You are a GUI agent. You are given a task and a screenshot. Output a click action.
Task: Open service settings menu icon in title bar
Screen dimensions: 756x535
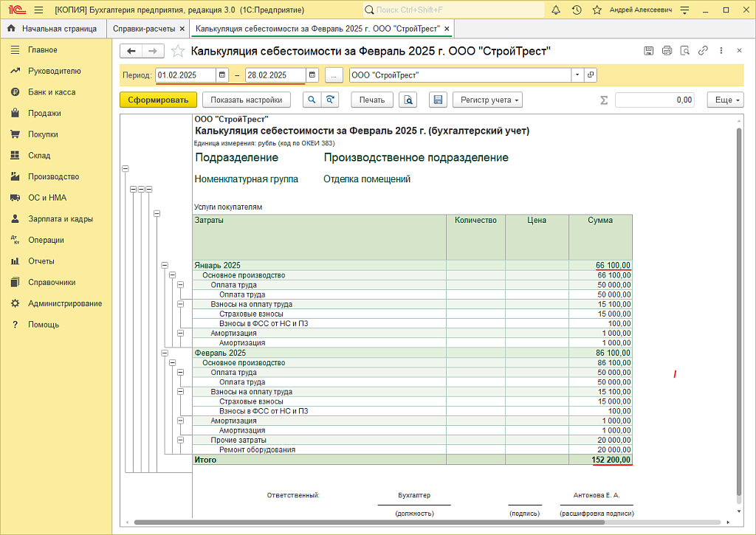click(684, 10)
